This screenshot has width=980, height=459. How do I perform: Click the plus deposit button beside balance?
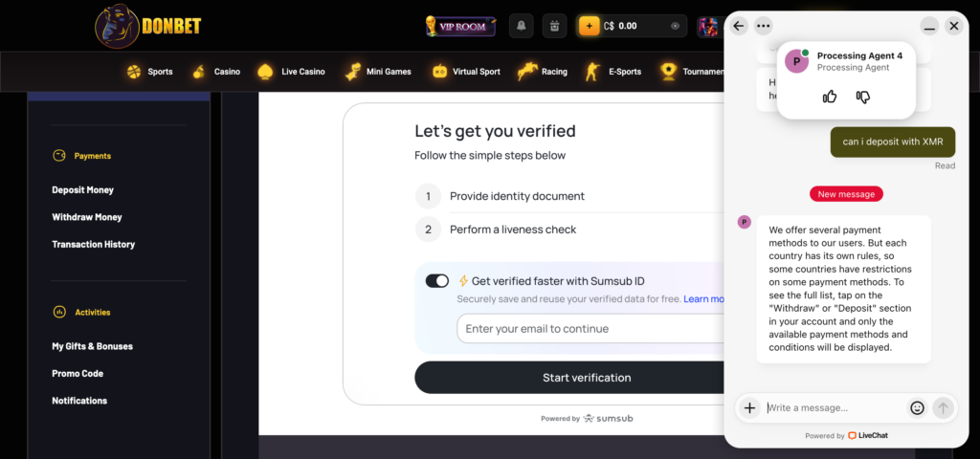589,26
